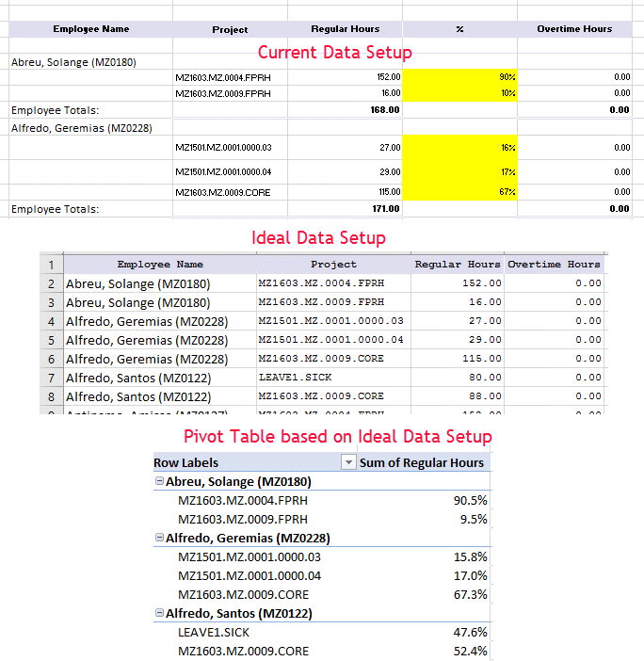
Task: Select the 80.00 regular hours cell
Action: coord(458,378)
